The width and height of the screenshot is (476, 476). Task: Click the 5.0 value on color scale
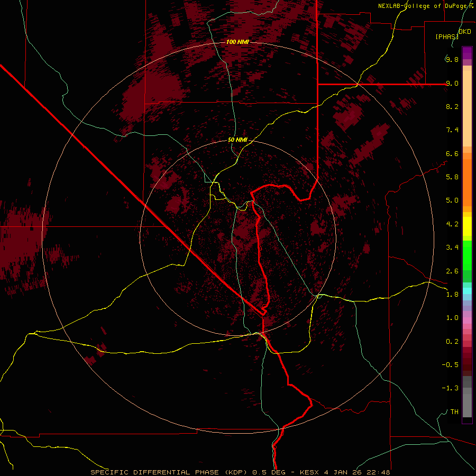coord(452,200)
